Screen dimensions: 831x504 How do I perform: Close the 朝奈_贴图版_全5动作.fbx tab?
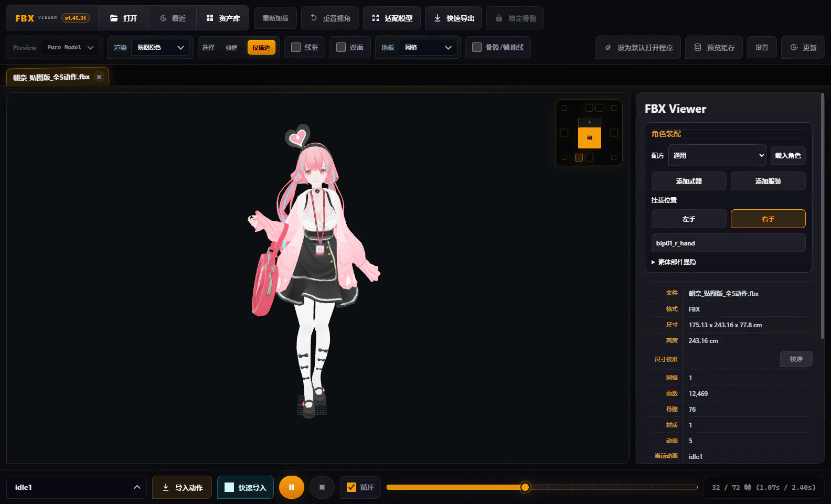[99, 77]
